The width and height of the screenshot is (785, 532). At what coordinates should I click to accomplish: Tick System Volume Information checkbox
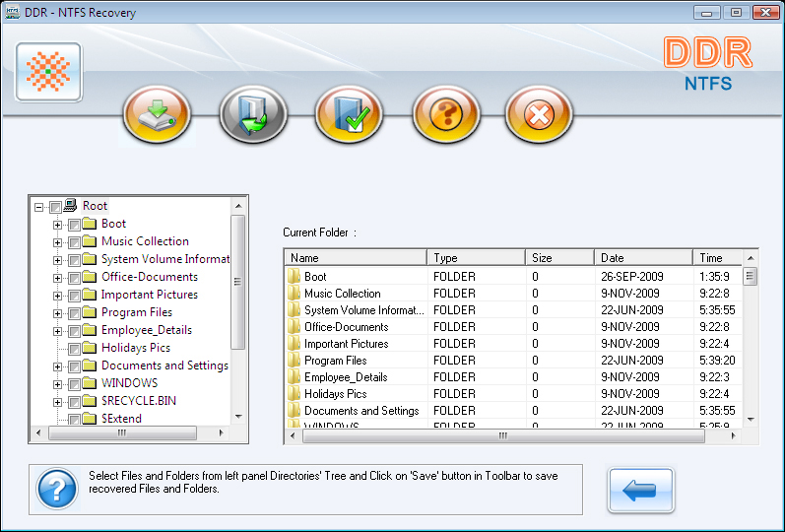[x=74, y=260]
